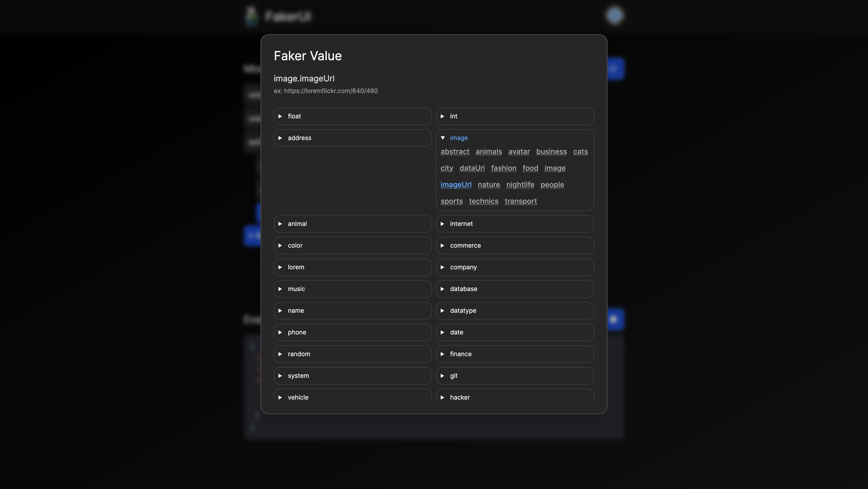Expand the music category
The image size is (868, 489).
coord(352,289)
